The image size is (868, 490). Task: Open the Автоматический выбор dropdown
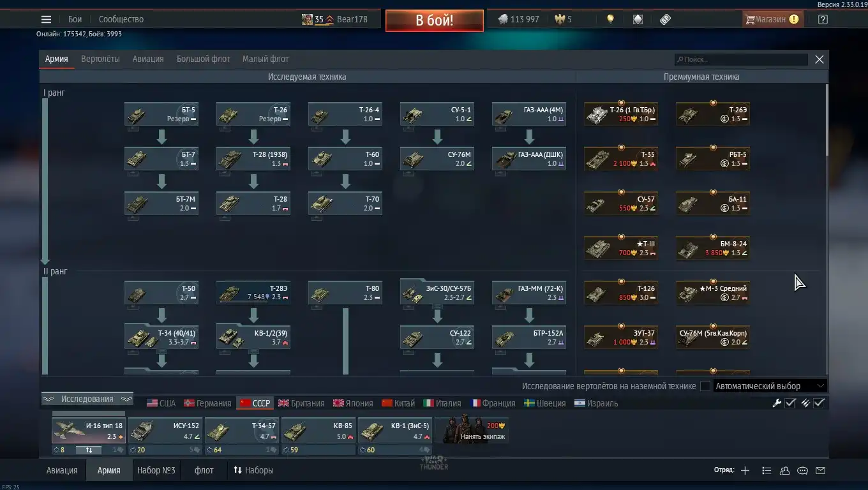[770, 386]
